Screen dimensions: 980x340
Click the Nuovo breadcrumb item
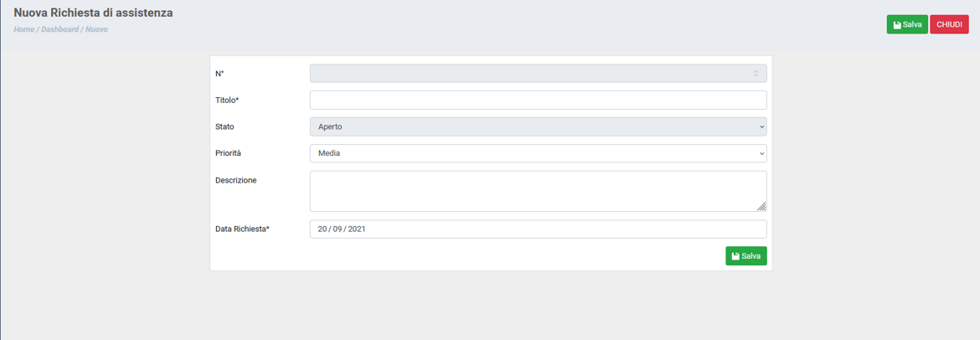pos(96,29)
